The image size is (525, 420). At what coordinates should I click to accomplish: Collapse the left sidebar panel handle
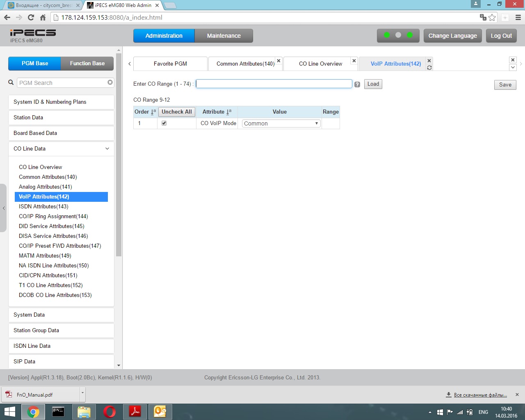tap(3, 208)
